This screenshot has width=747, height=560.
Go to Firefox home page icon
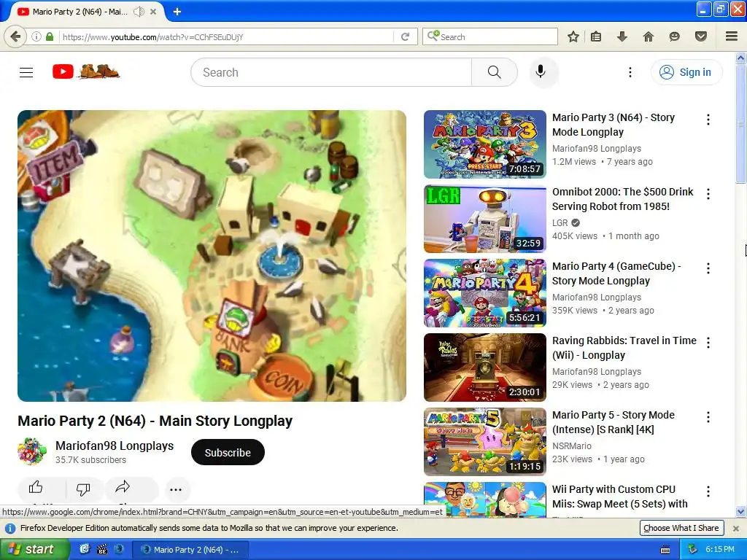click(649, 36)
